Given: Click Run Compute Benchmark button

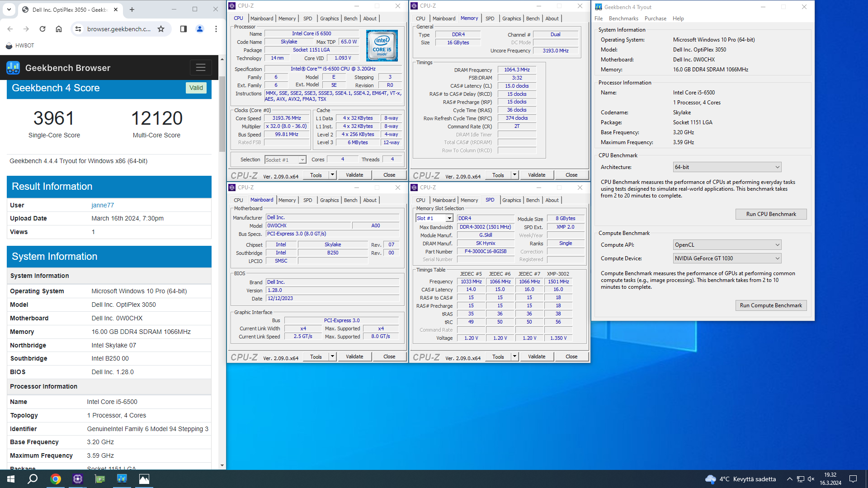Looking at the screenshot, I should [771, 305].
